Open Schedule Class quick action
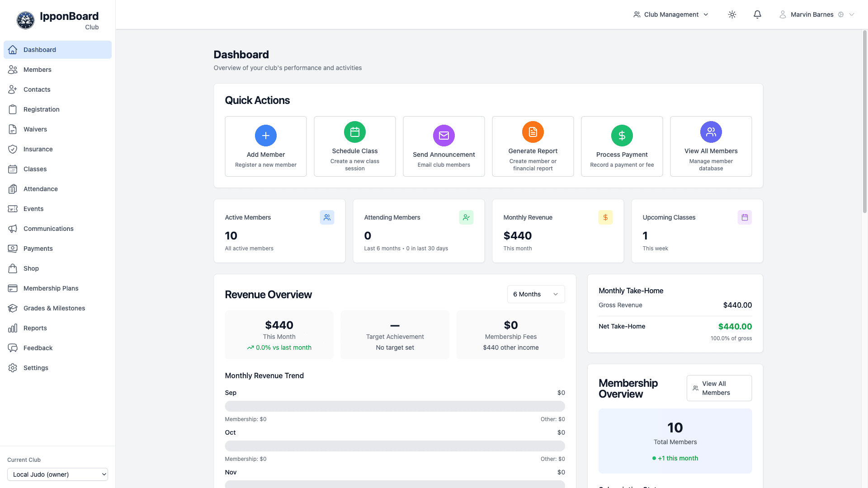 point(354,146)
